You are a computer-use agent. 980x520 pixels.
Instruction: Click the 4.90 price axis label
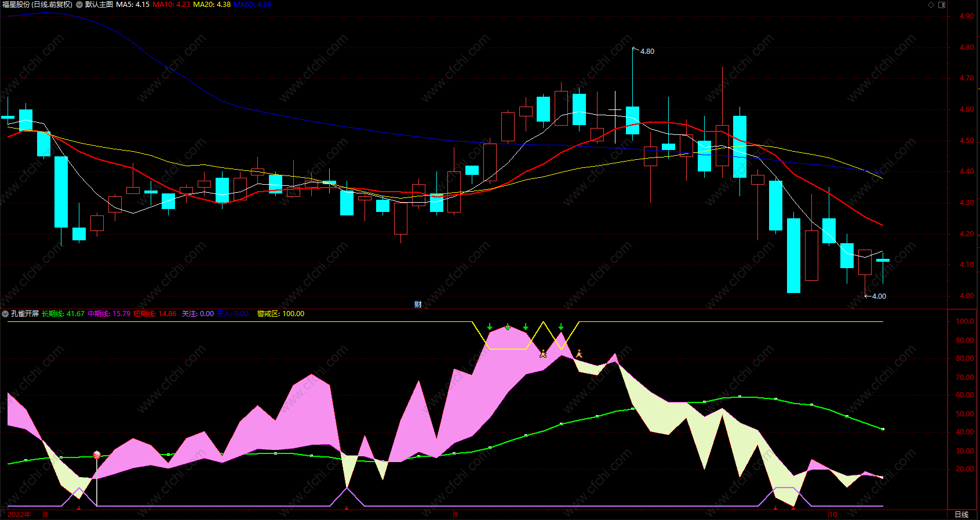pyautogui.click(x=967, y=16)
